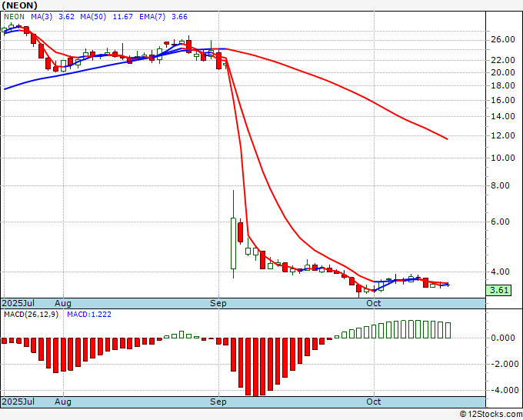
Task: Click the 22.00 price axis label
Action: click(503, 60)
